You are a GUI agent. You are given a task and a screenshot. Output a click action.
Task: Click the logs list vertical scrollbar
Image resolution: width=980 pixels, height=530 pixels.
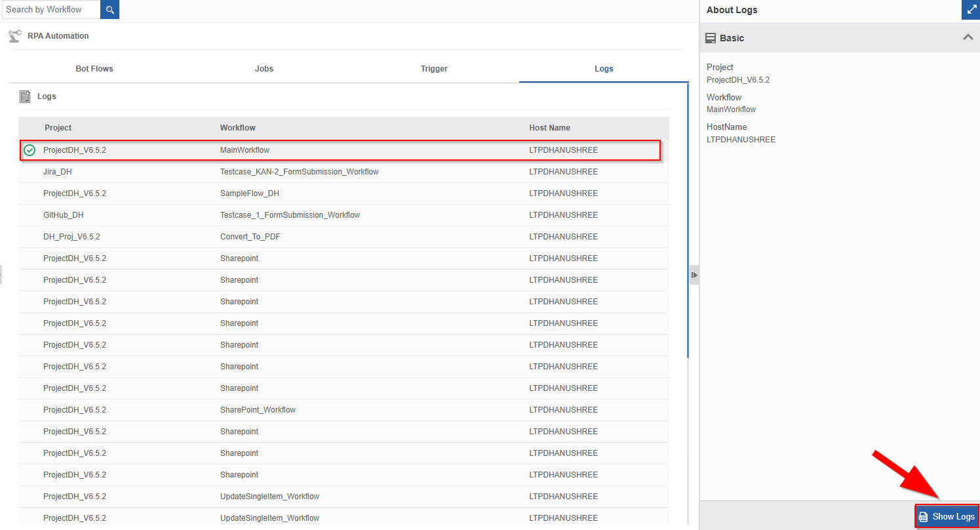tap(688, 220)
